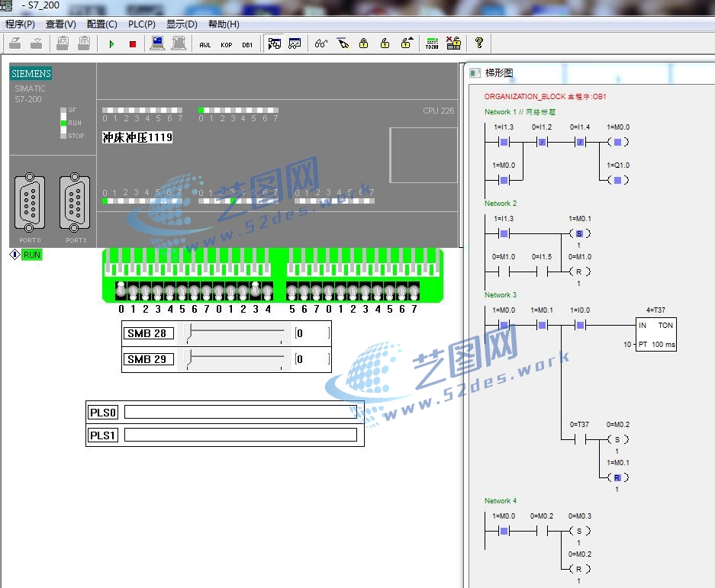Viewport: 715px width, 588px height.
Task: Click the SIEMENS logo
Action: [31, 73]
